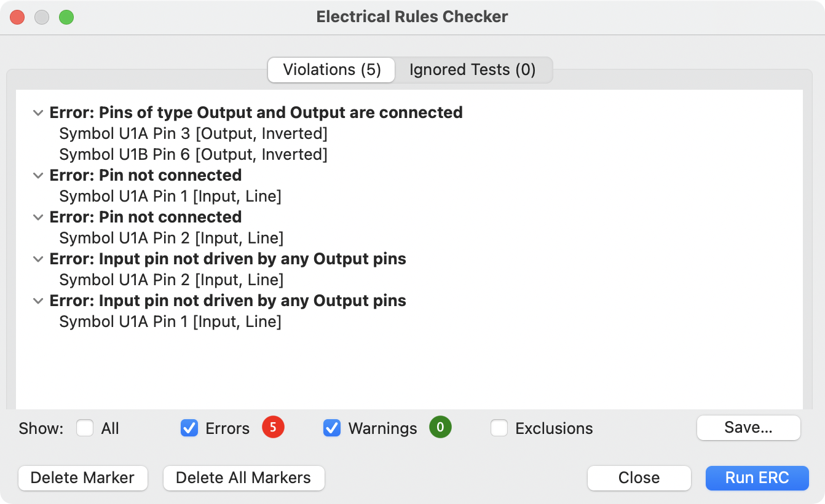
Task: Collapse the Input pin not driven error for Pin 2
Action: (37, 259)
